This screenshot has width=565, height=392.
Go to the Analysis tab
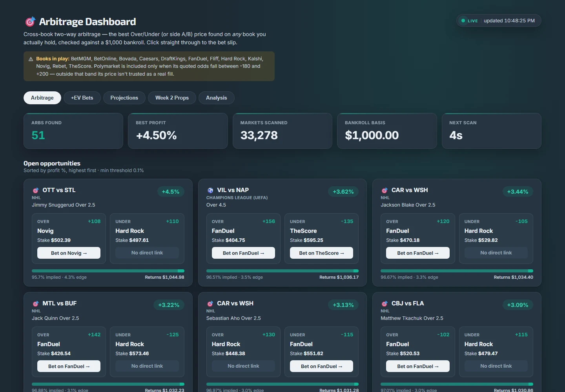click(217, 98)
